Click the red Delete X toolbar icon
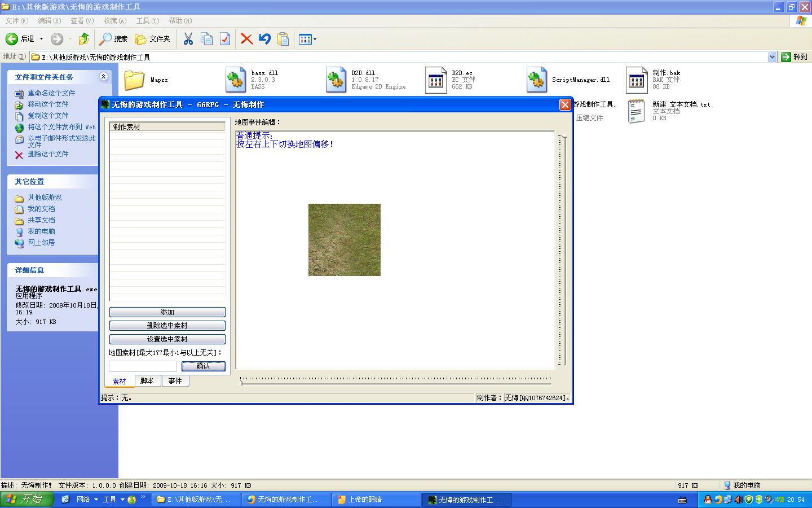 [246, 39]
